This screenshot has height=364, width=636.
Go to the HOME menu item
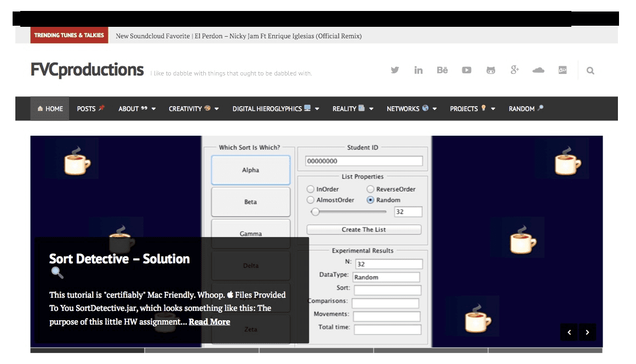click(50, 108)
